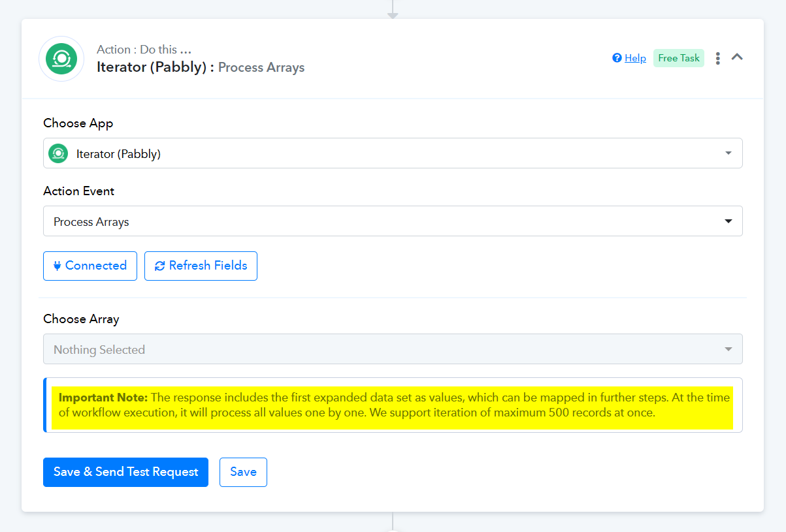Click the Free Task badge
Screen dimensions: 786x532
coord(679,58)
